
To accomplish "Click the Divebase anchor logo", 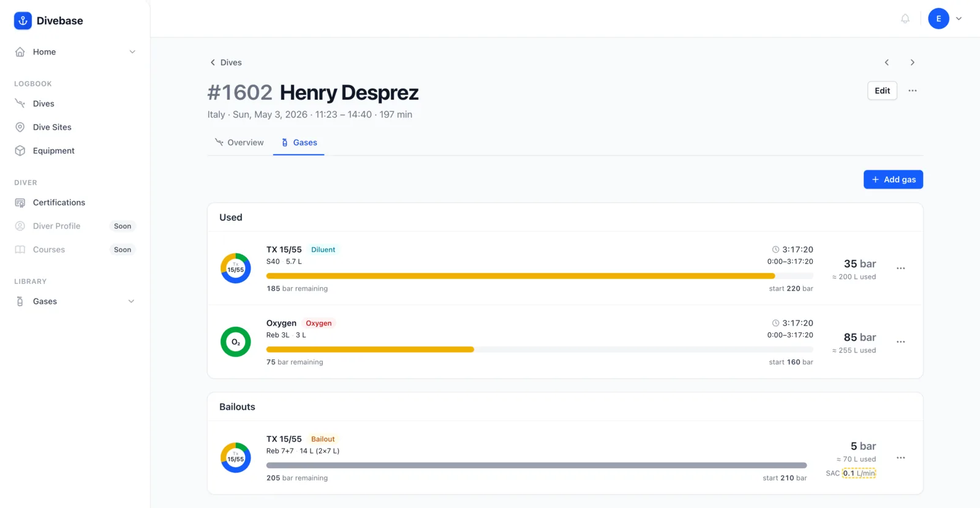I will 23,21.
